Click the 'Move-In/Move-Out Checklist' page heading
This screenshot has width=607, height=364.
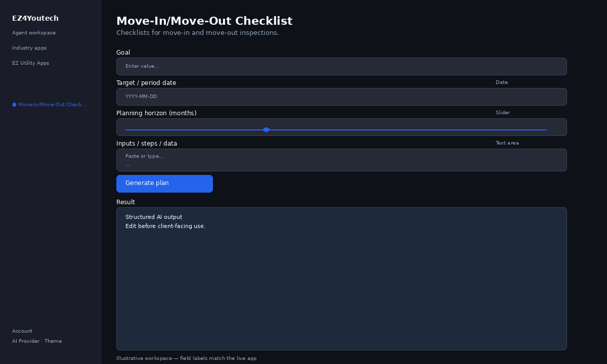point(204,21)
